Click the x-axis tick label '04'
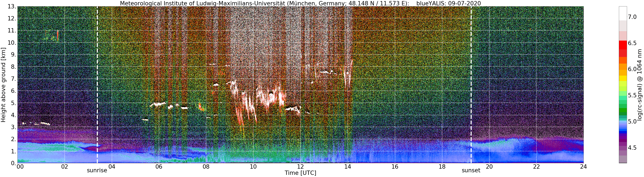 click(112, 167)
